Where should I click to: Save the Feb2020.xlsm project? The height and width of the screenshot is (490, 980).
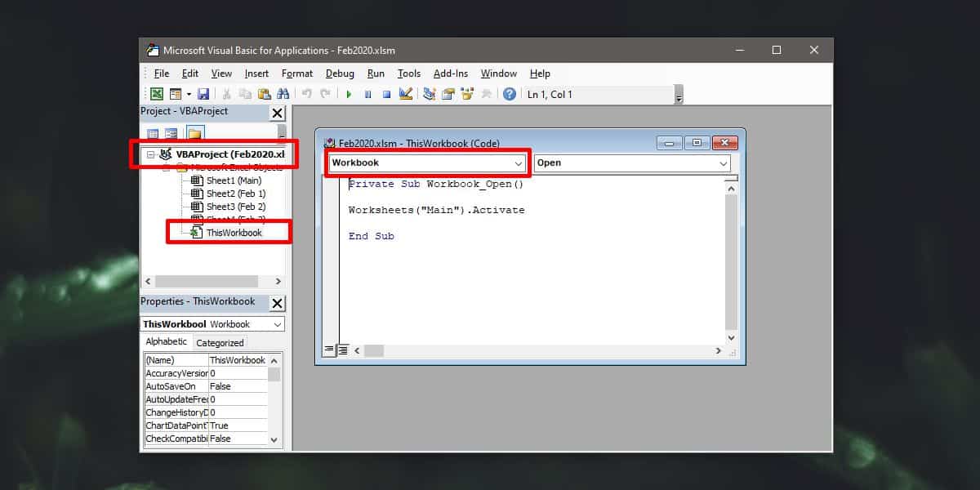[x=203, y=93]
